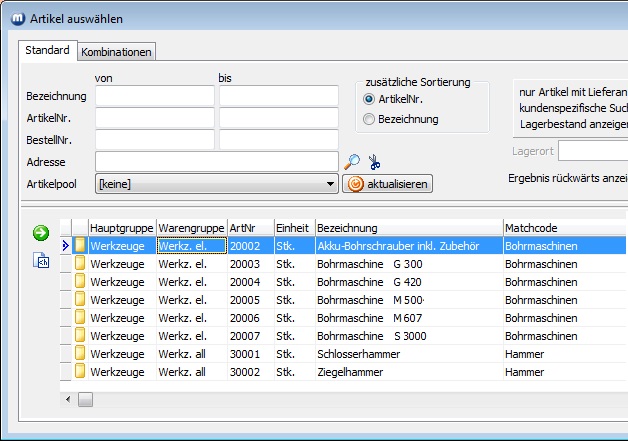Viewport: 628px width, 441px height.
Task: Click the folder icon of Bohrmaschine M 607
Action: coord(80,318)
